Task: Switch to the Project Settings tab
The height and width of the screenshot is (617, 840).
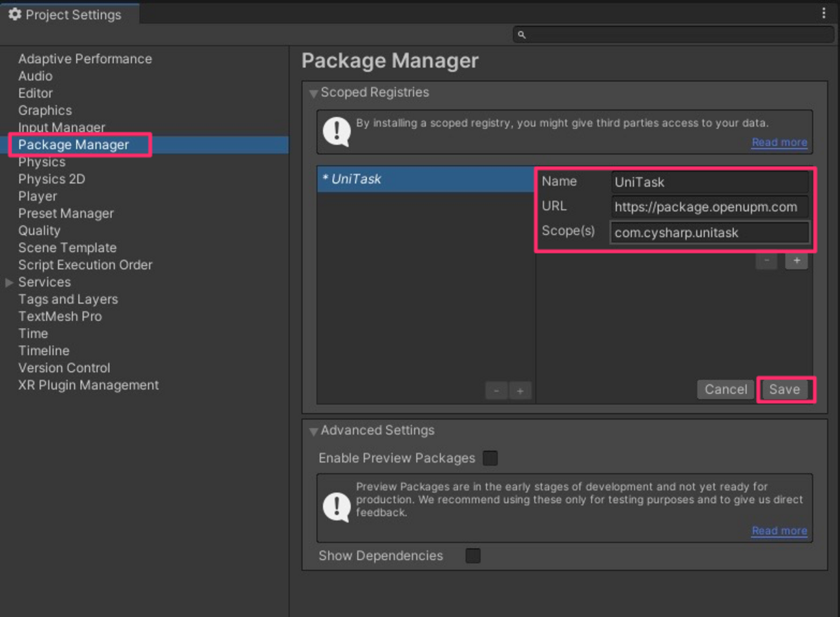Action: tap(68, 14)
